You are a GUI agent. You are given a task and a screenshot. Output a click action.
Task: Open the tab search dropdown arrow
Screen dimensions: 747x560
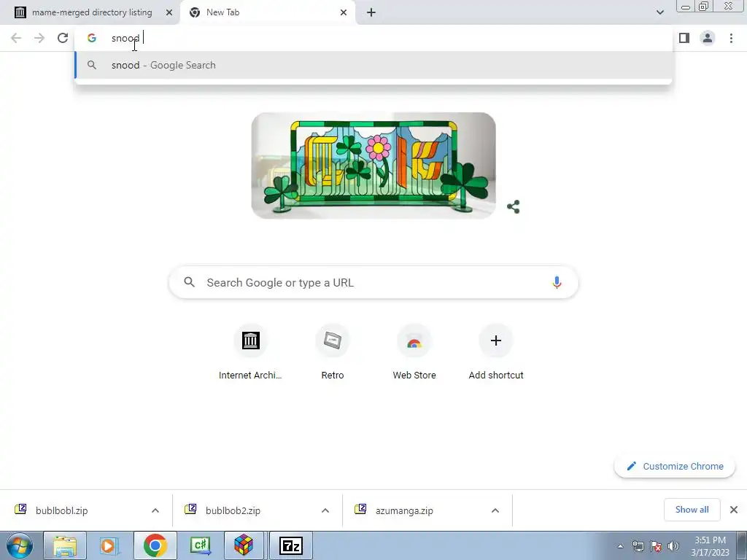[x=659, y=12]
